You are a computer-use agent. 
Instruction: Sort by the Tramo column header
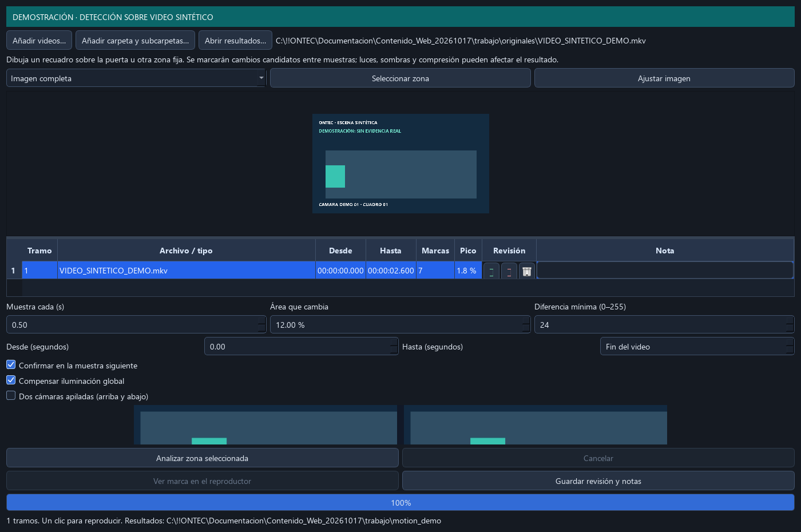[x=39, y=251]
